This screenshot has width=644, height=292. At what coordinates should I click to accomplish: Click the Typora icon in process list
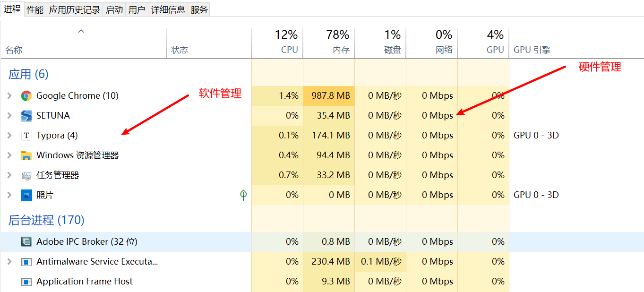pos(26,136)
